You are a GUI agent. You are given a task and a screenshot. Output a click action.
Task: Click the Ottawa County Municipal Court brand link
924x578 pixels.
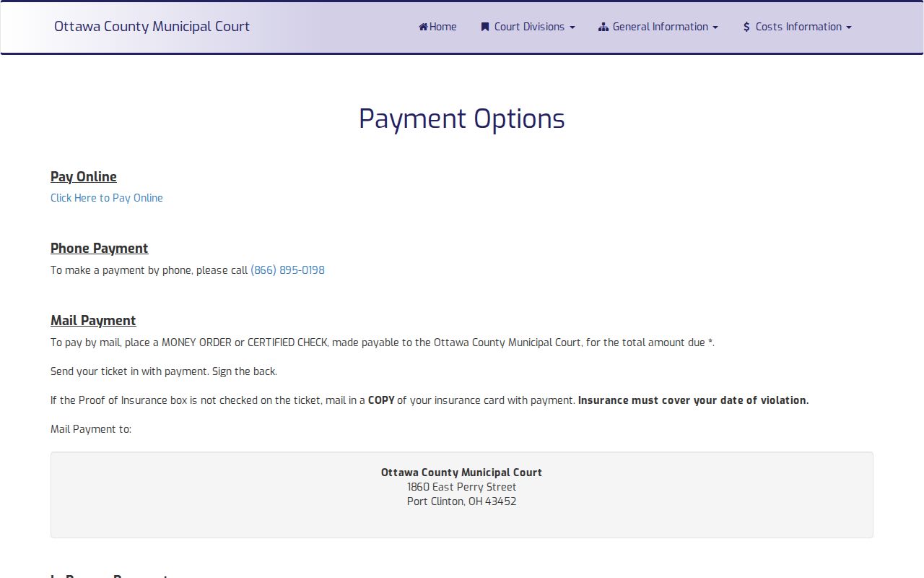[152, 27]
